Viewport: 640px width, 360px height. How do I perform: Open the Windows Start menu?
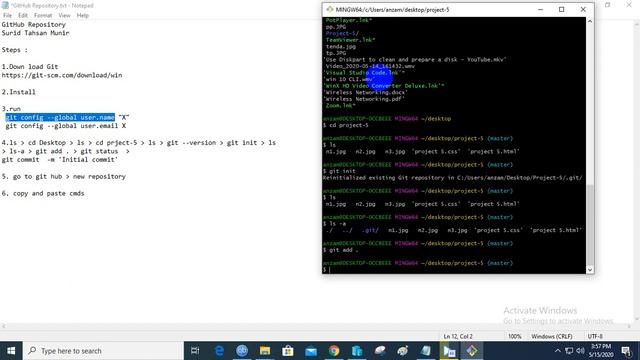coord(11,351)
